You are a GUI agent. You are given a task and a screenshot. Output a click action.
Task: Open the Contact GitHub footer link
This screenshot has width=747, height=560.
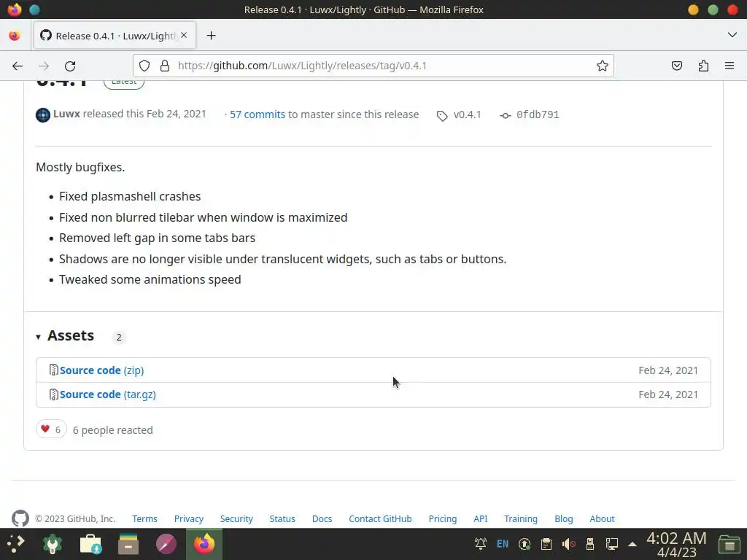pyautogui.click(x=380, y=519)
